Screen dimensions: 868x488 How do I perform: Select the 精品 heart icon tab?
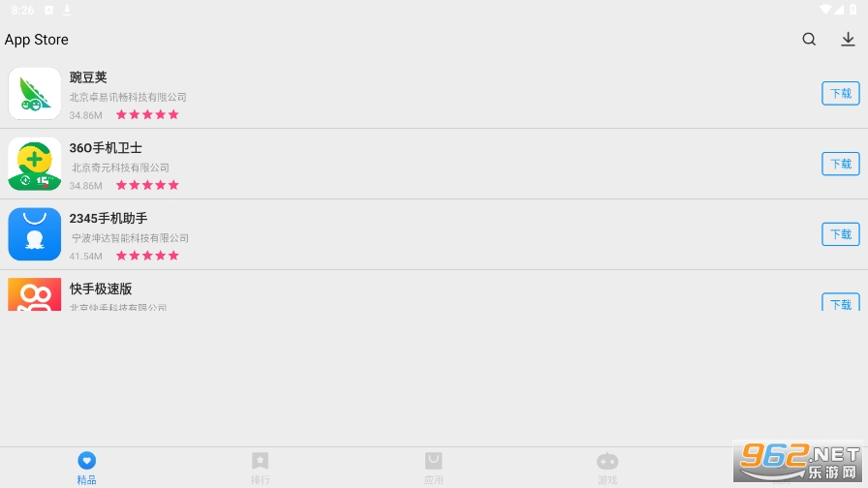(87, 468)
